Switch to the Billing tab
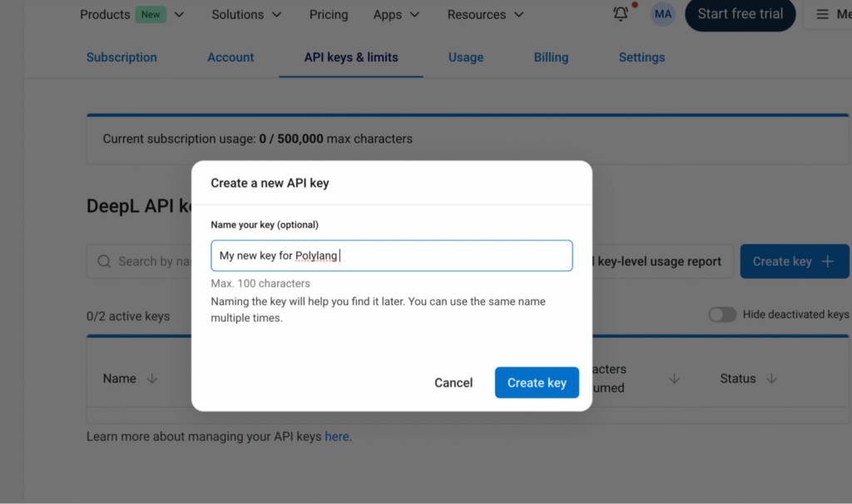 pos(551,57)
